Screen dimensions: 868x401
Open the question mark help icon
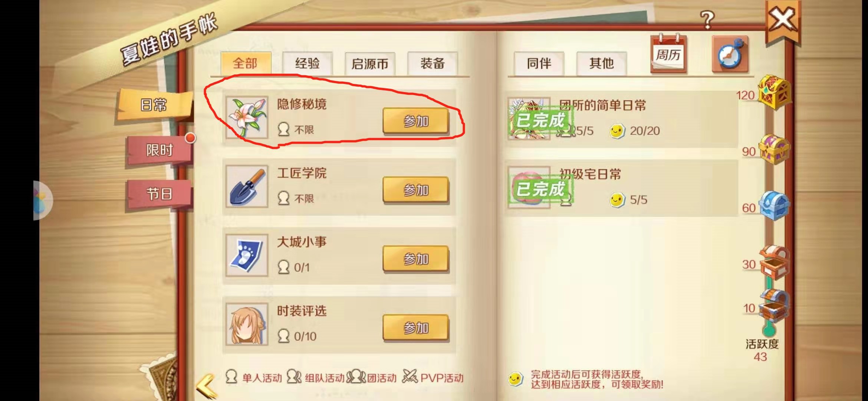(x=707, y=20)
